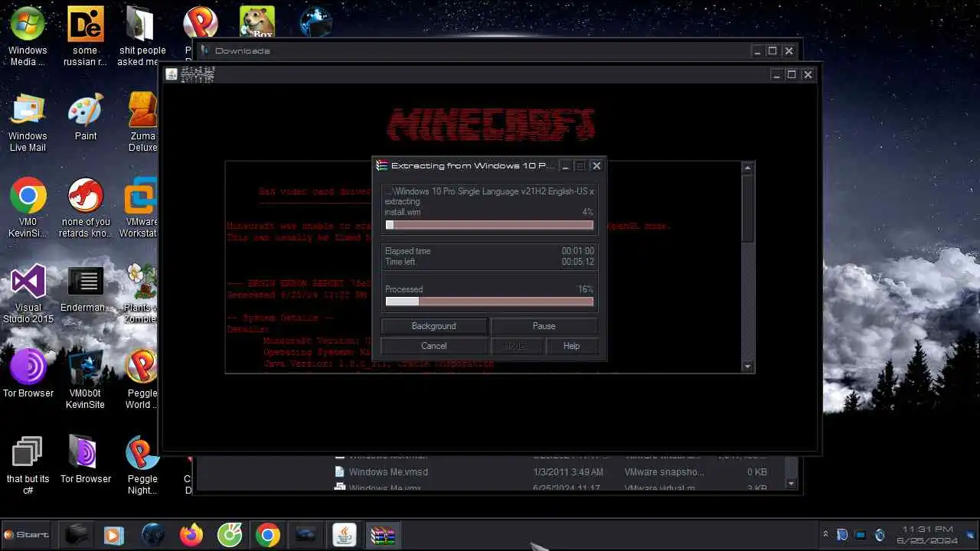
Task: Click Show Desktop button at taskbar end
Action: tap(971, 535)
